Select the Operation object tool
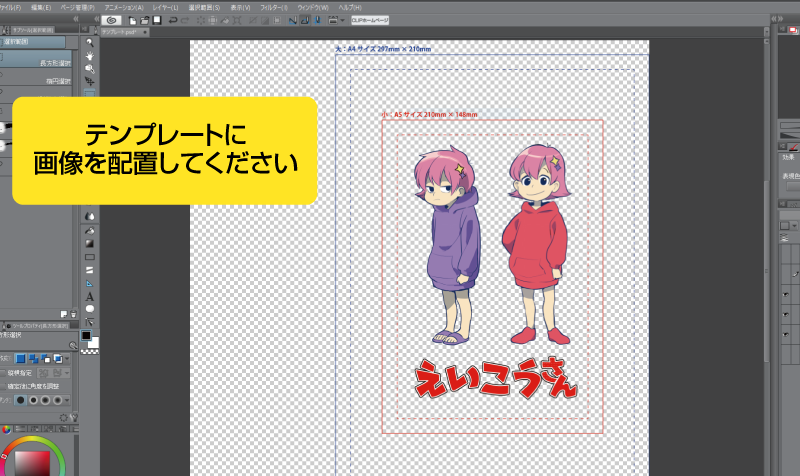 coord(90,68)
